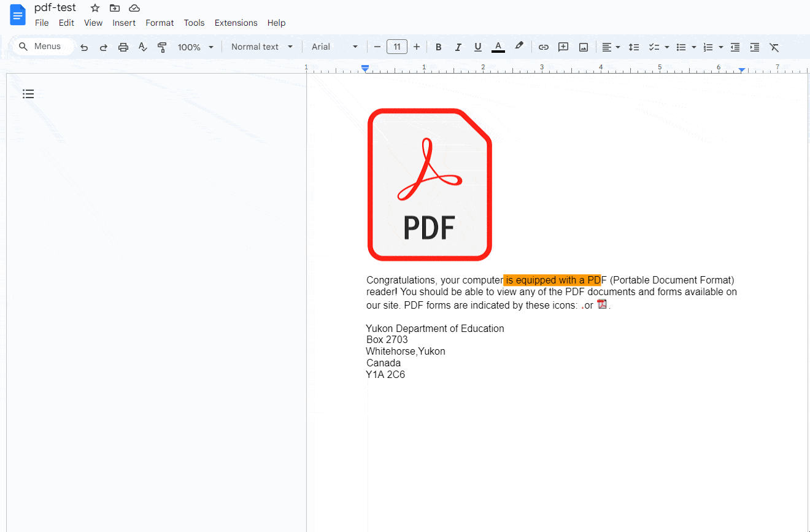Click the "Canada" line
Image resolution: width=810 pixels, height=532 pixels.
click(384, 363)
